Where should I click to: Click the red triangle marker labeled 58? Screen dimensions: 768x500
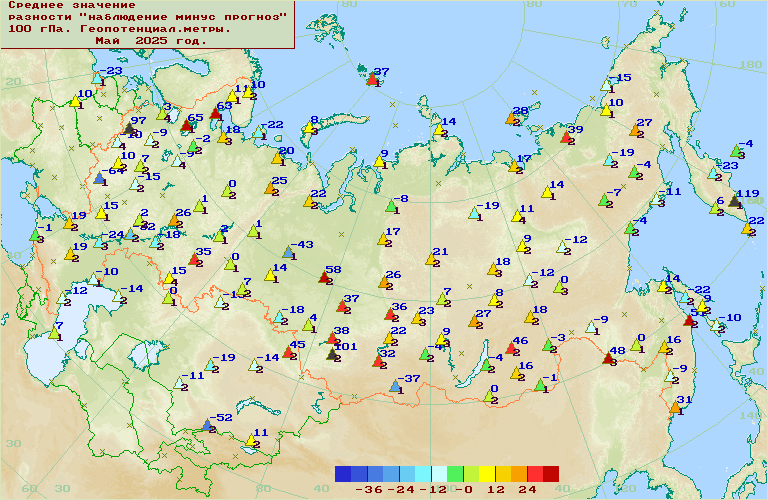(x=324, y=277)
